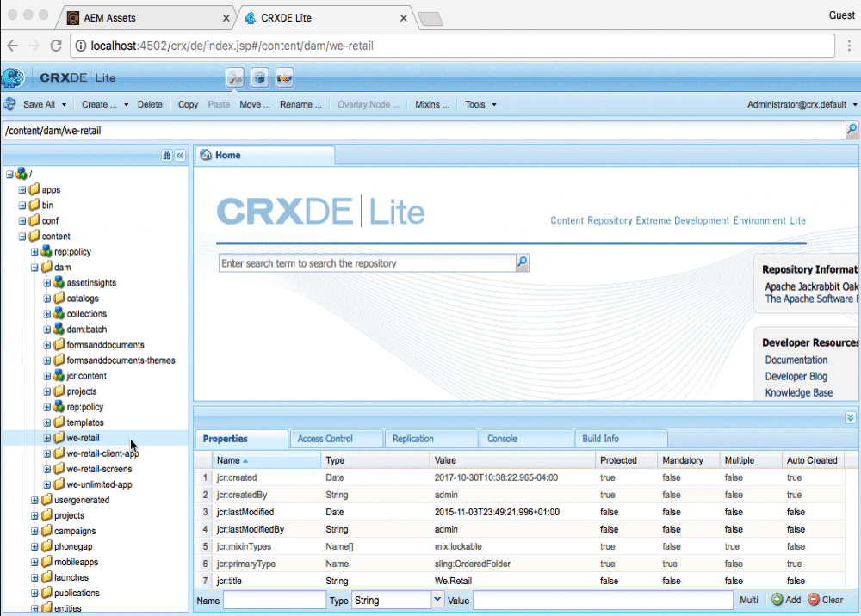861x616 pixels.
Task: Expand the templates folder
Action: 47,422
